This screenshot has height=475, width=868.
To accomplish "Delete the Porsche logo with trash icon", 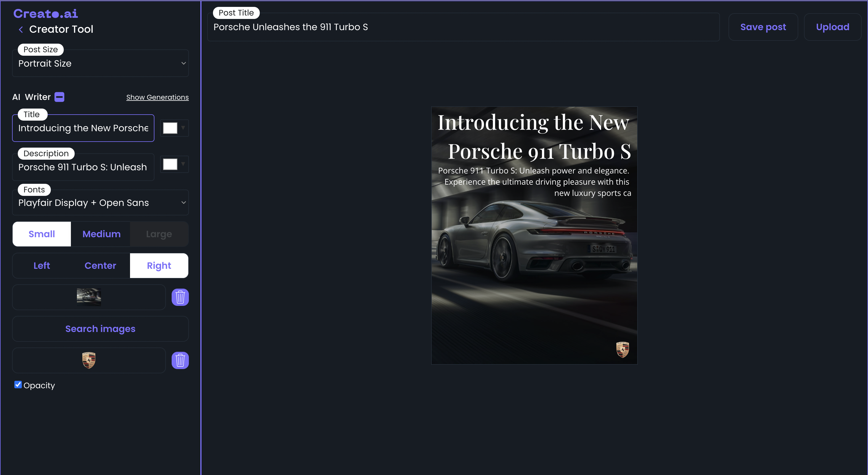I will coord(180,360).
